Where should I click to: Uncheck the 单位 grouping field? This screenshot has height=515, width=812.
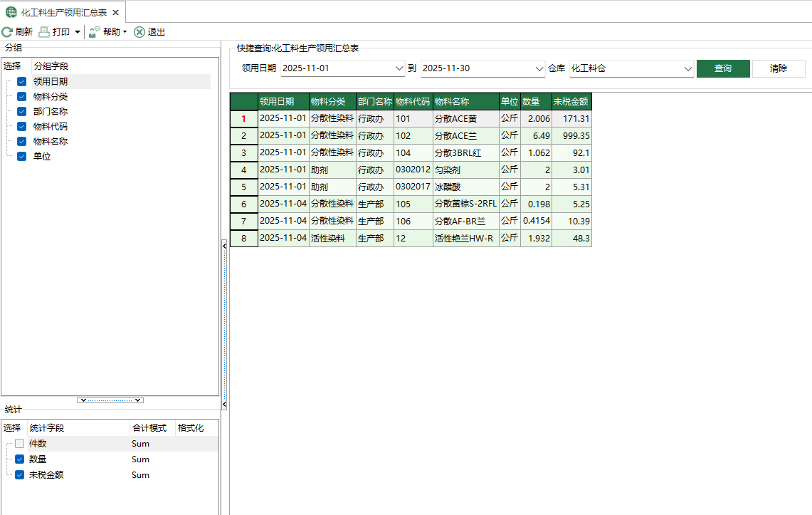(21, 156)
